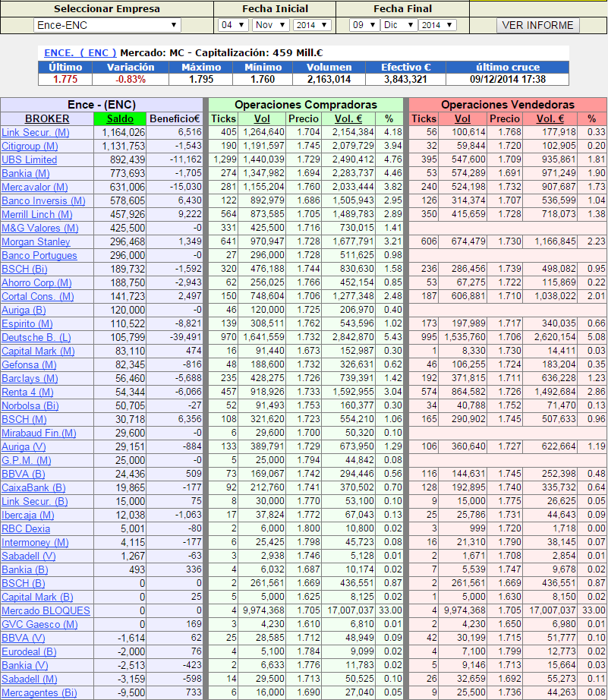Open the BSCH (B) broker link
The image size is (608, 700).
pyautogui.click(x=24, y=584)
